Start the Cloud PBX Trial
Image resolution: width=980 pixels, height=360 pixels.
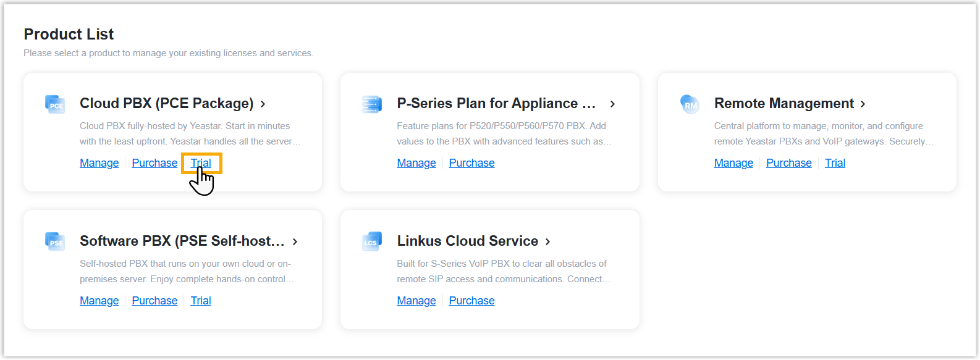[201, 163]
